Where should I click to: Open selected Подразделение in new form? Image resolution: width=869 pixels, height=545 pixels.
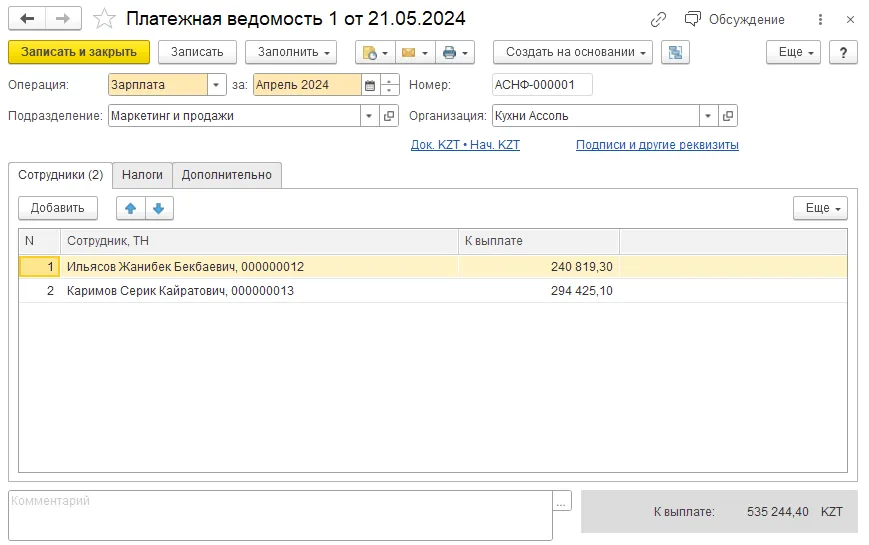(x=389, y=116)
